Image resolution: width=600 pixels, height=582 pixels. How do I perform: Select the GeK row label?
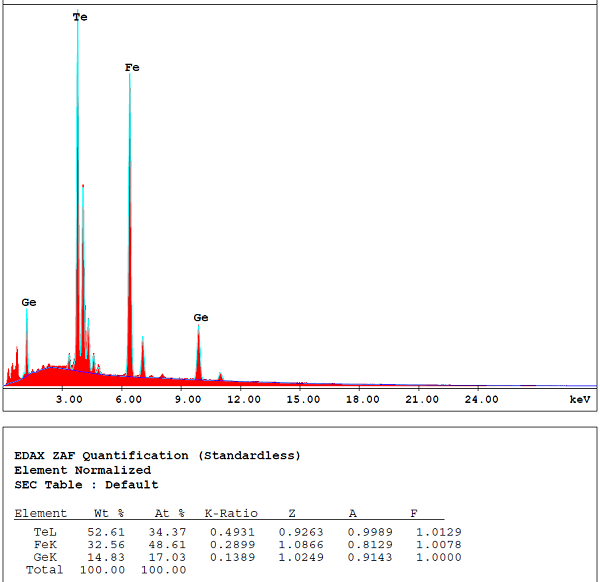[x=45, y=558]
